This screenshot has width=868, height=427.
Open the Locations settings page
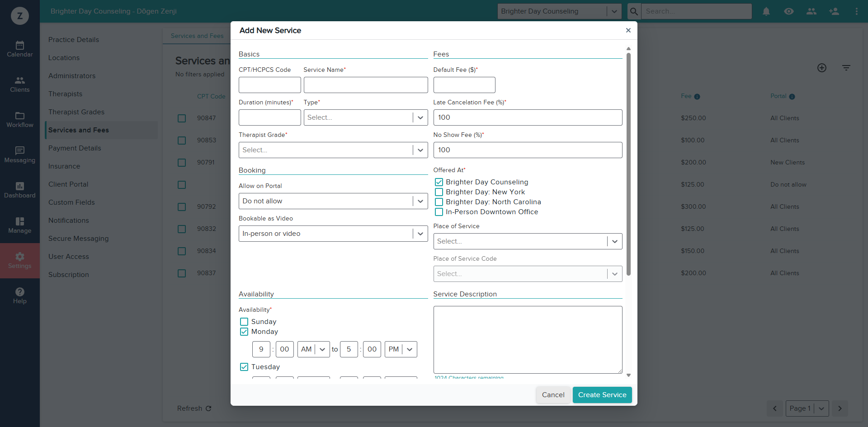click(64, 58)
